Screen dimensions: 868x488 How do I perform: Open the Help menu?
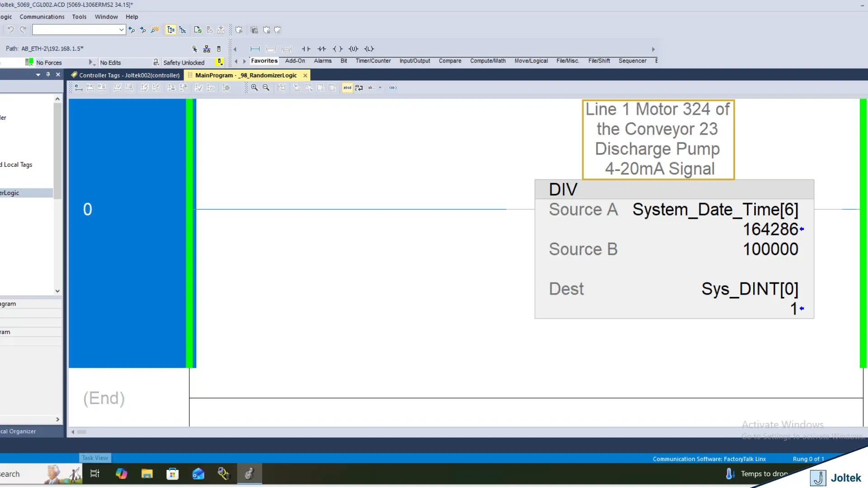pyautogui.click(x=132, y=17)
